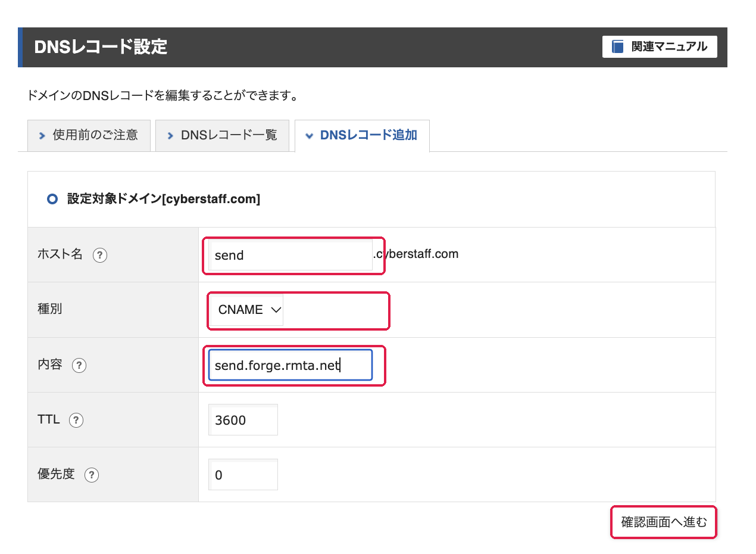This screenshot has width=756, height=554.
Task: Click the arrow icon on DNSレコード一覧 tab
Action: [170, 136]
